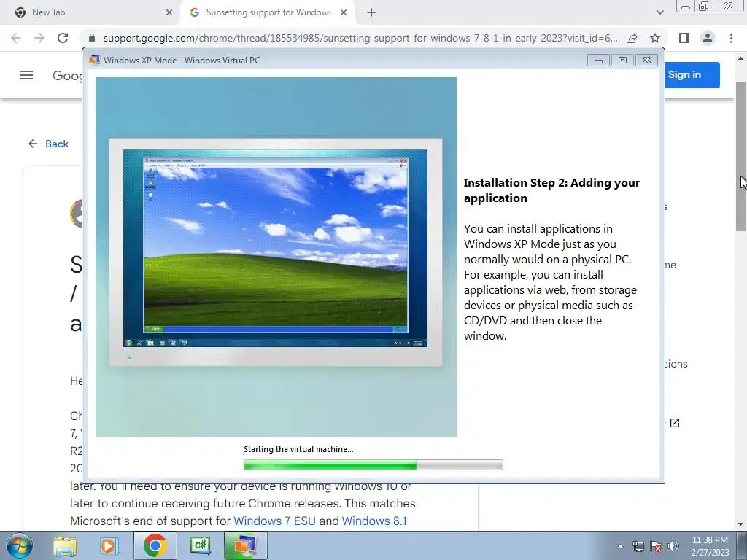
Task: Open the taskbar clock showing 11:38 PM
Action: point(710,545)
